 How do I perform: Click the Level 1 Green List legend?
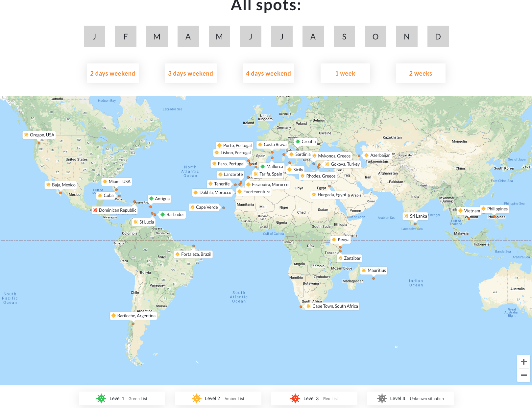122,398
